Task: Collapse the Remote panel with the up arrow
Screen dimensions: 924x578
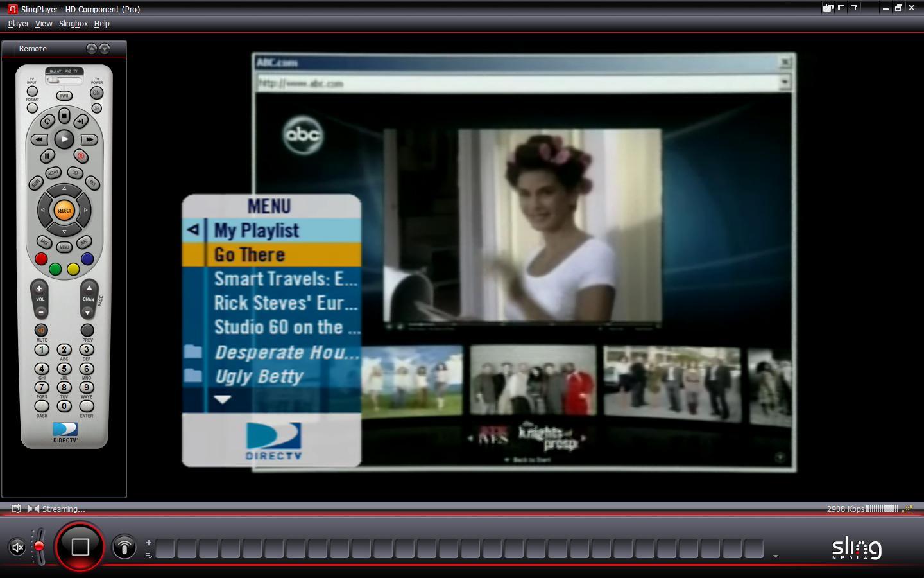Action: click(x=91, y=49)
